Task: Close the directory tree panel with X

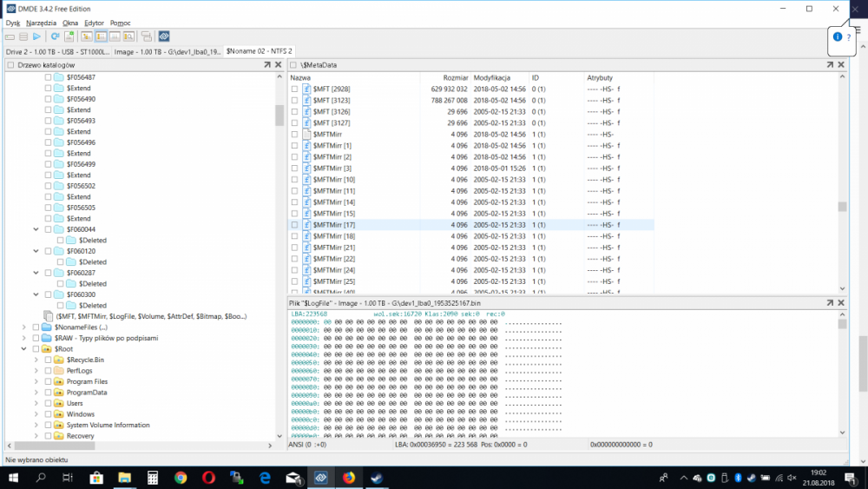Action: tap(279, 65)
